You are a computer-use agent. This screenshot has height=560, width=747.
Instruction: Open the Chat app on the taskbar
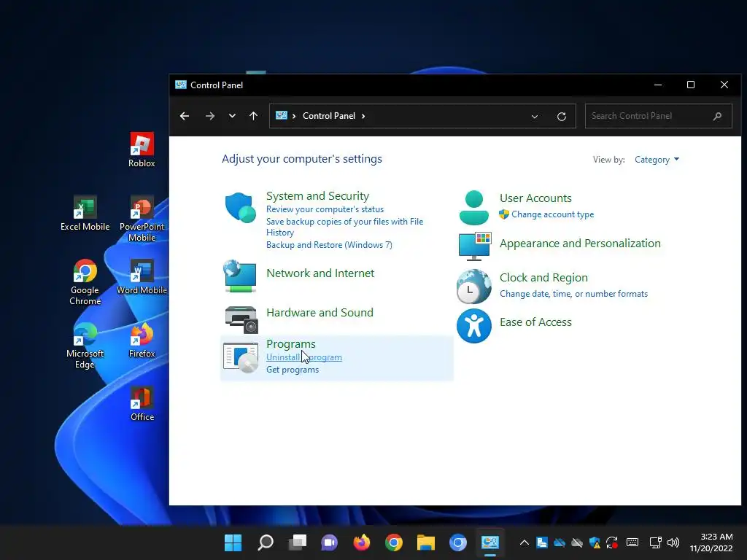329,542
